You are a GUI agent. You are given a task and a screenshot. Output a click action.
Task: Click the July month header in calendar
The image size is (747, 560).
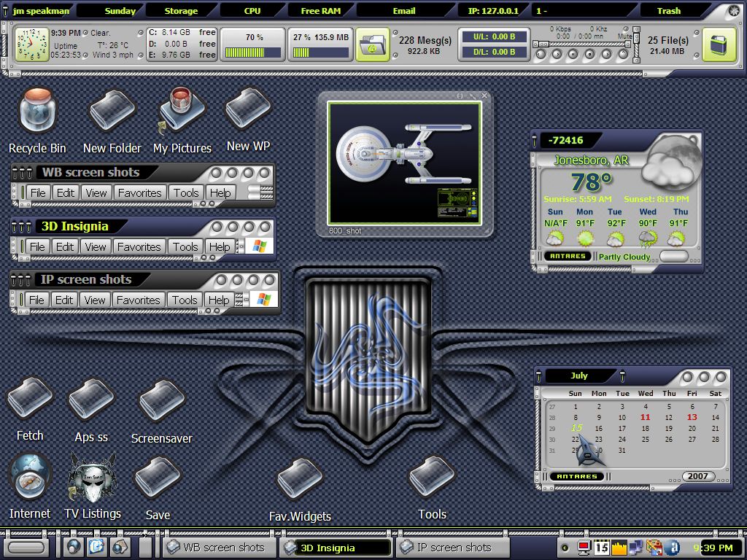578,376
